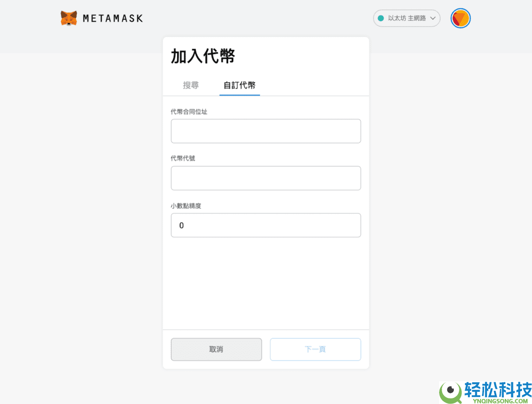Select the 小數點精度 field showing 0

click(265, 225)
